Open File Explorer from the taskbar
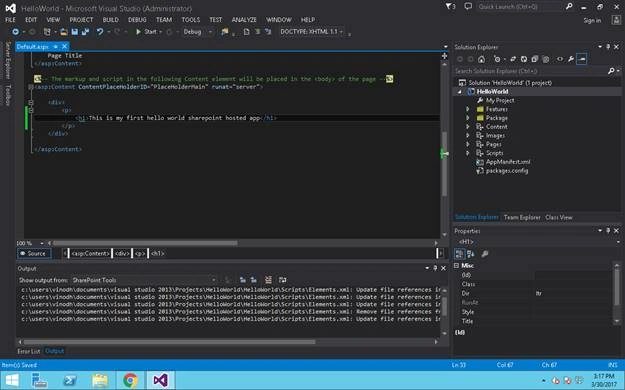Viewport: 625px width, 390px height. coord(100,380)
